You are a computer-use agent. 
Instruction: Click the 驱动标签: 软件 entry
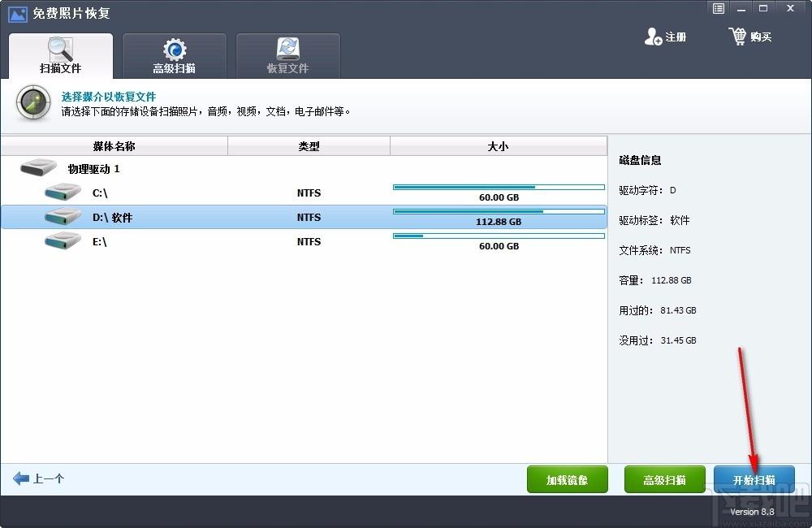point(654,220)
